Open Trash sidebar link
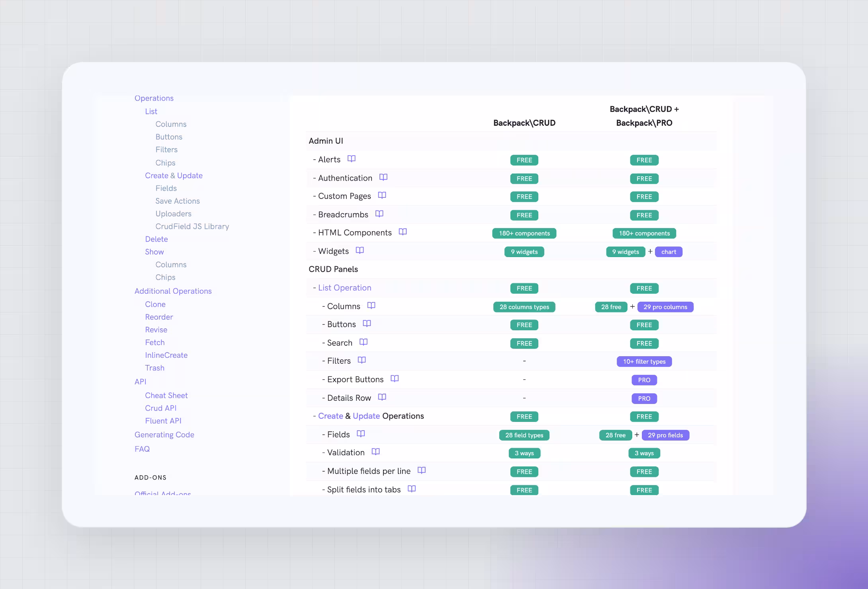868x589 pixels. pyautogui.click(x=154, y=368)
